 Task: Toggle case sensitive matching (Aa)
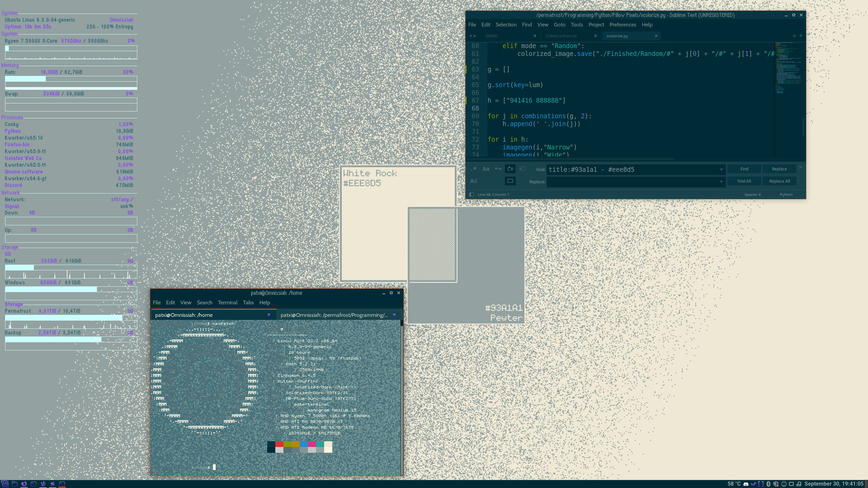point(486,169)
